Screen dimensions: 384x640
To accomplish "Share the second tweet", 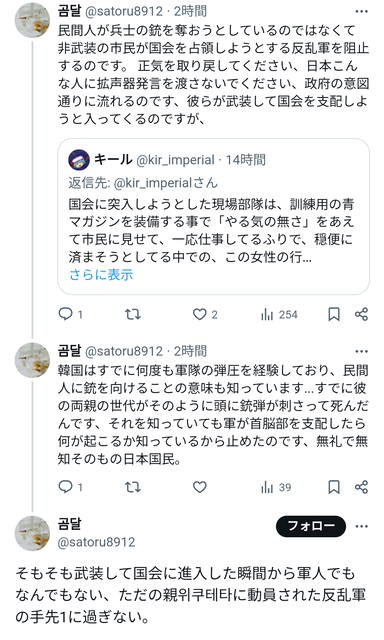I will point(361,487).
